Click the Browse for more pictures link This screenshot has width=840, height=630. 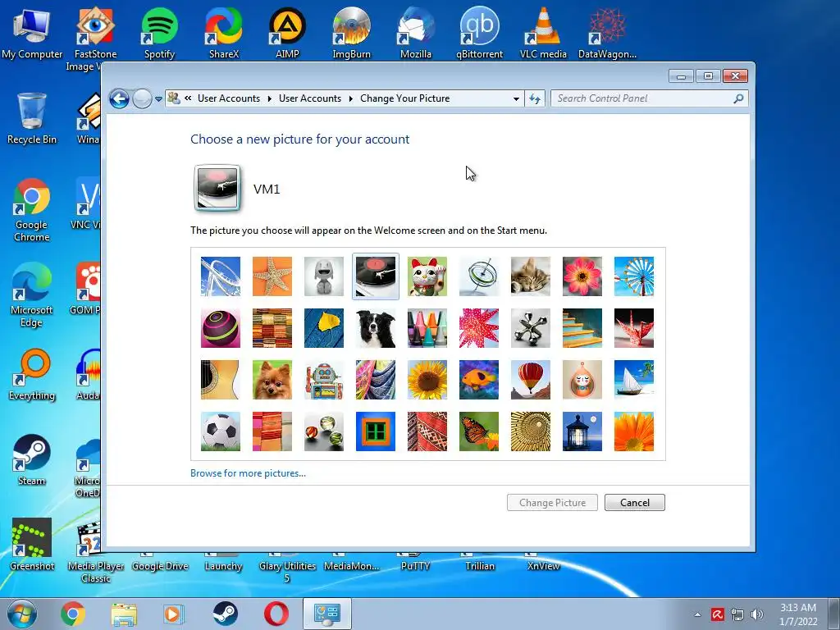coord(248,473)
